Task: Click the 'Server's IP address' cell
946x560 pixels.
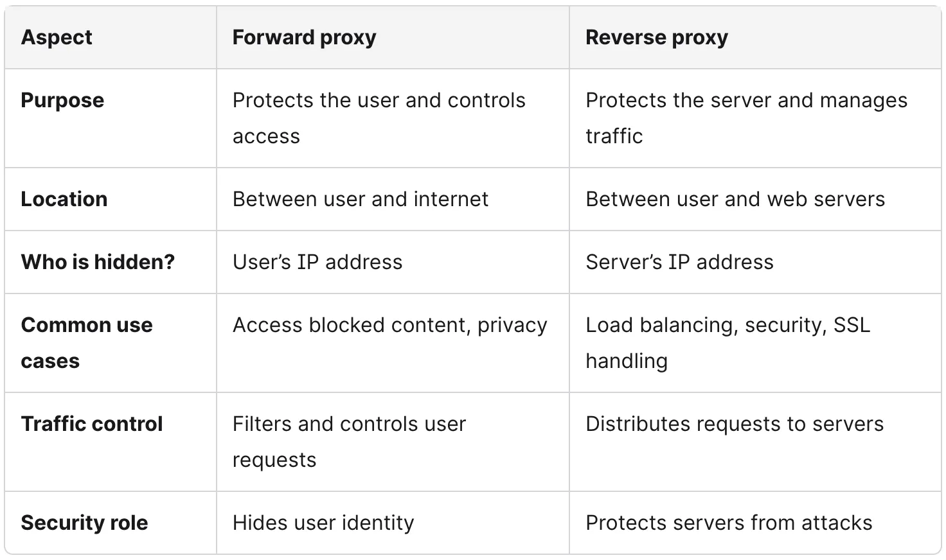Action: (679, 262)
